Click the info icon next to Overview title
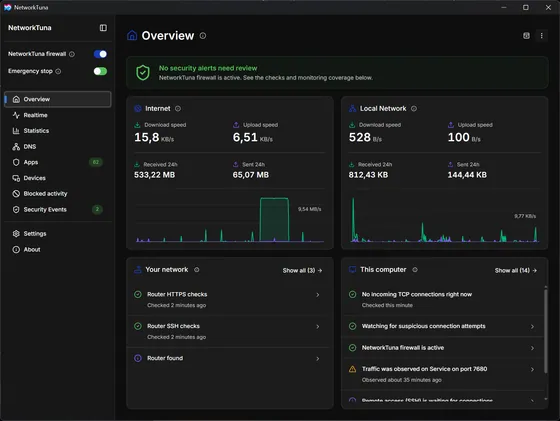 (203, 36)
